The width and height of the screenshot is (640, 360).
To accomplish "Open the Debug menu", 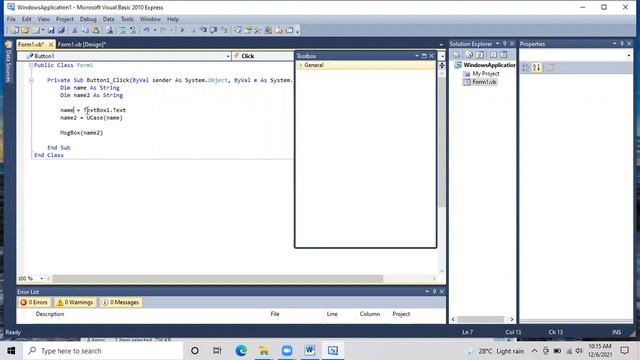I will coord(88,19).
